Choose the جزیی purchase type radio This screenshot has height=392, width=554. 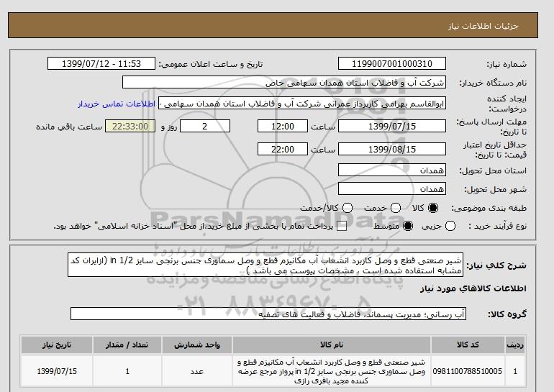[x=450, y=226]
